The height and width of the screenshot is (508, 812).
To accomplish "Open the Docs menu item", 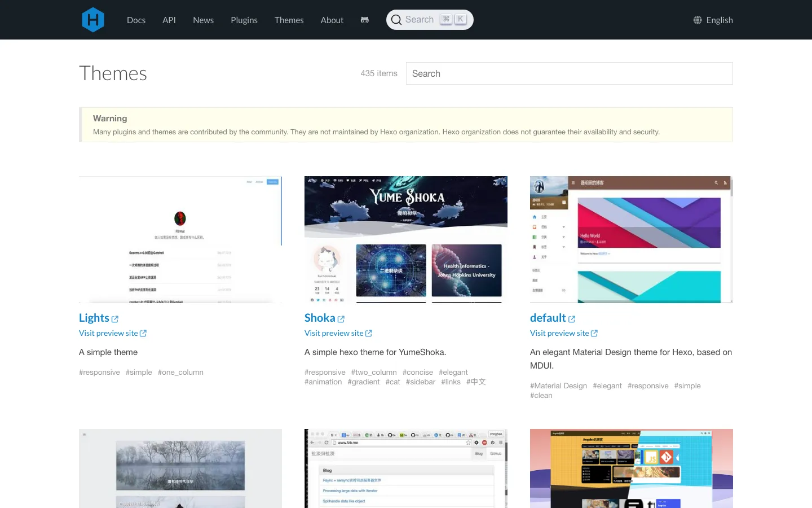I will pyautogui.click(x=136, y=20).
